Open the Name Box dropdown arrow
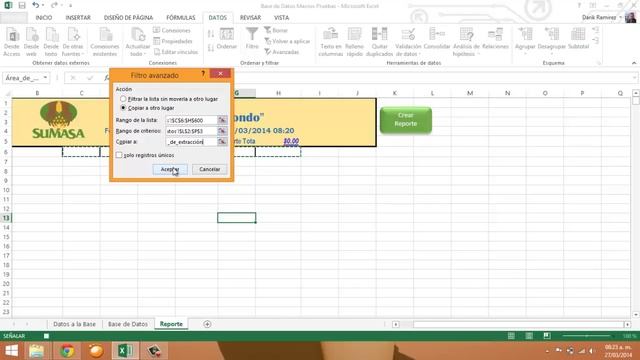The height and width of the screenshot is (360, 640). coord(45,78)
